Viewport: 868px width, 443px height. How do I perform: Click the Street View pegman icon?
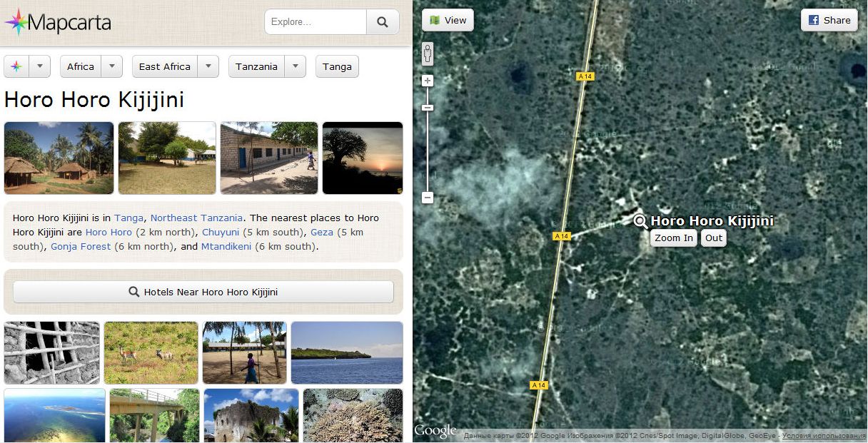[x=428, y=54]
